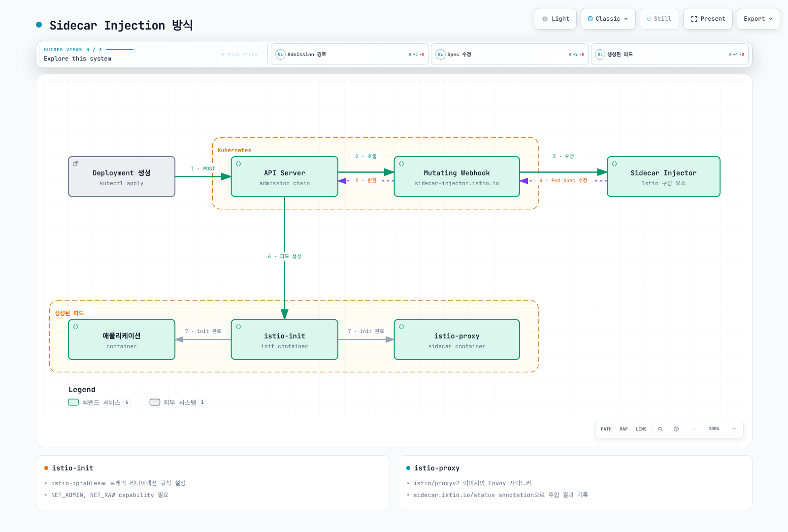The image size is (788, 532).
Task: Toggle the Light theme button
Action: point(555,19)
